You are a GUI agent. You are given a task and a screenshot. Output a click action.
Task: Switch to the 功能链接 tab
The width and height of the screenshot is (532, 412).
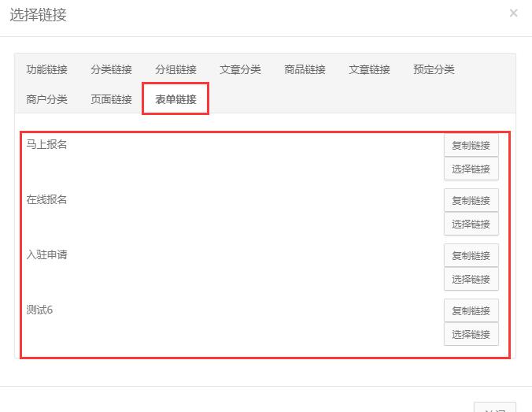click(46, 69)
